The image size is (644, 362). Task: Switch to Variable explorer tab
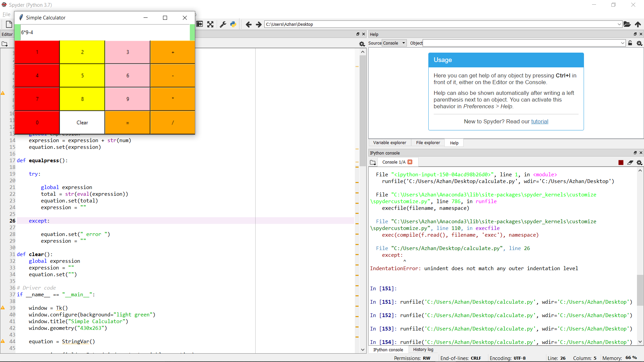tap(389, 143)
